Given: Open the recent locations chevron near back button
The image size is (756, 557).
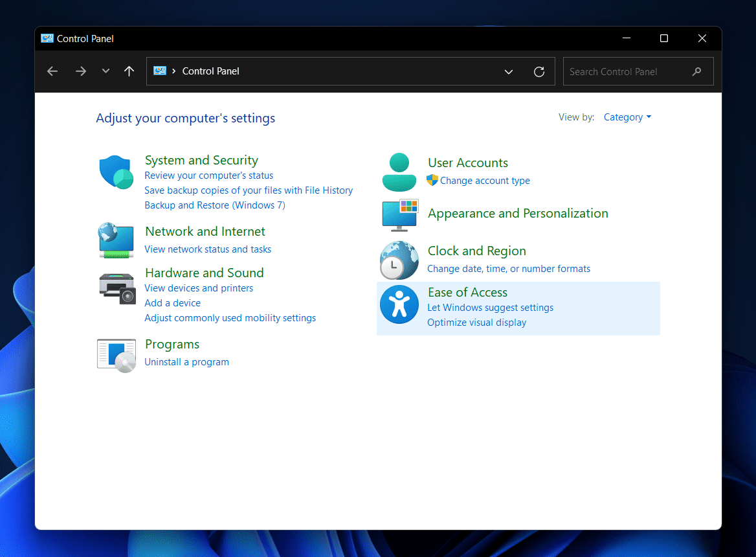Looking at the screenshot, I should (x=106, y=71).
